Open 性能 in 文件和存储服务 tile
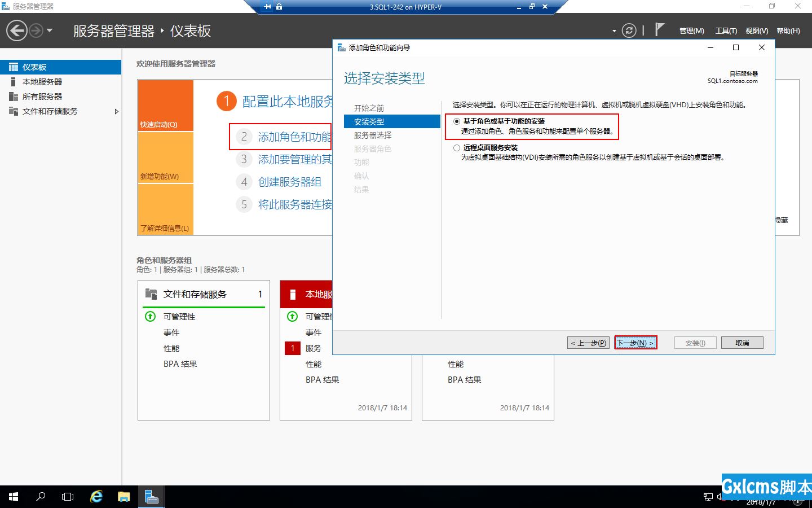 [171, 348]
